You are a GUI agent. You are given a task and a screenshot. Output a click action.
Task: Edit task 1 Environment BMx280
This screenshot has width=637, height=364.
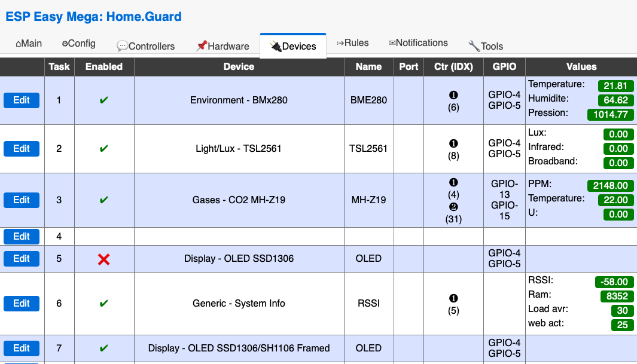point(22,100)
